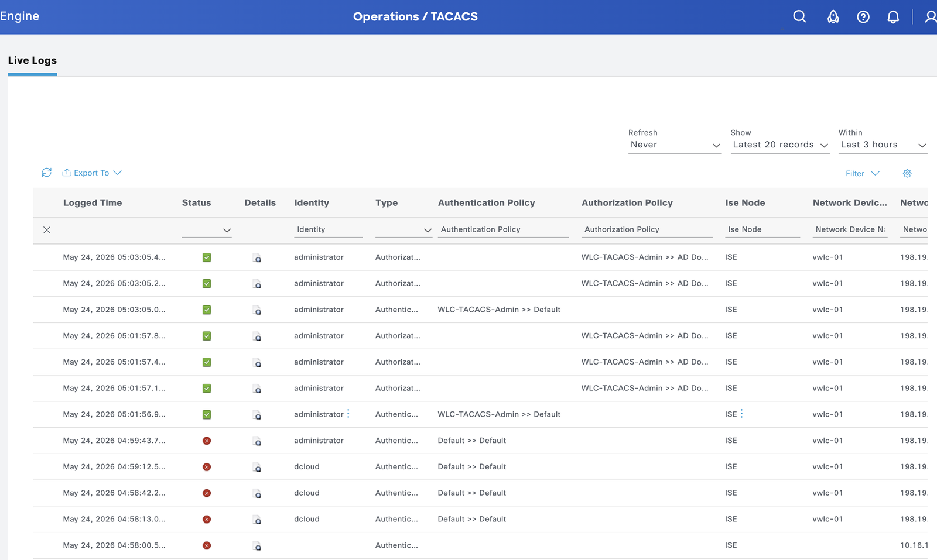The width and height of the screenshot is (937, 560).
Task: Open details icon for 04:58:00.5 log row
Action: [257, 546]
